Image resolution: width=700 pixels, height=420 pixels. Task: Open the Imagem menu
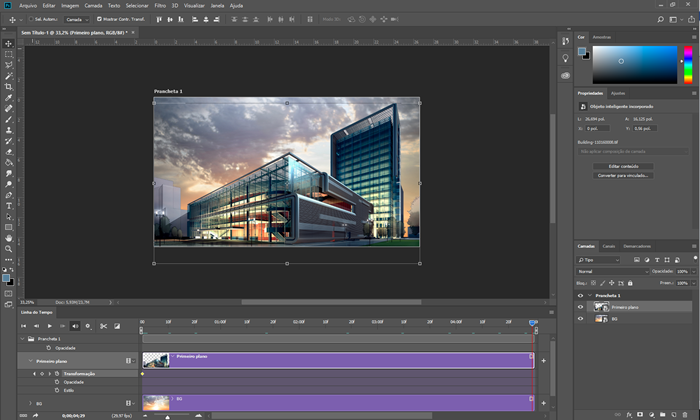click(x=70, y=5)
